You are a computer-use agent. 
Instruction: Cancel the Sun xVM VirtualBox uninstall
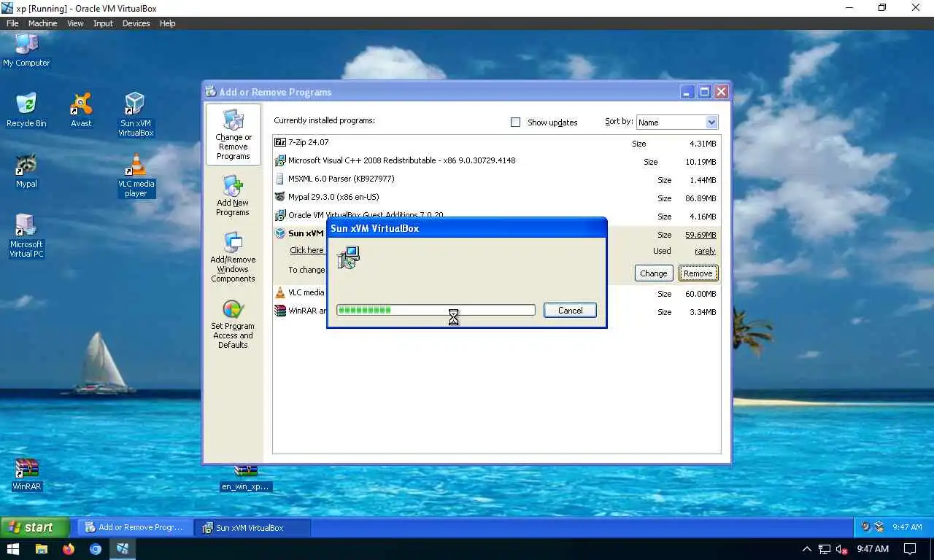[x=570, y=310]
